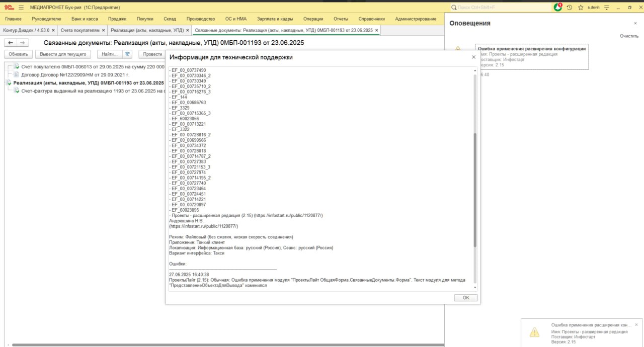Close the Связанные документы tab

coord(377,31)
